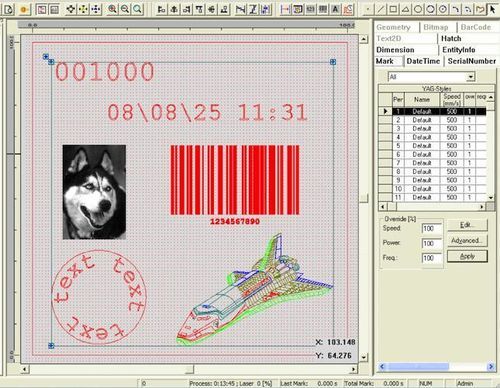Click the Power override input field
Screen dimensions: 500x388
pos(432,243)
